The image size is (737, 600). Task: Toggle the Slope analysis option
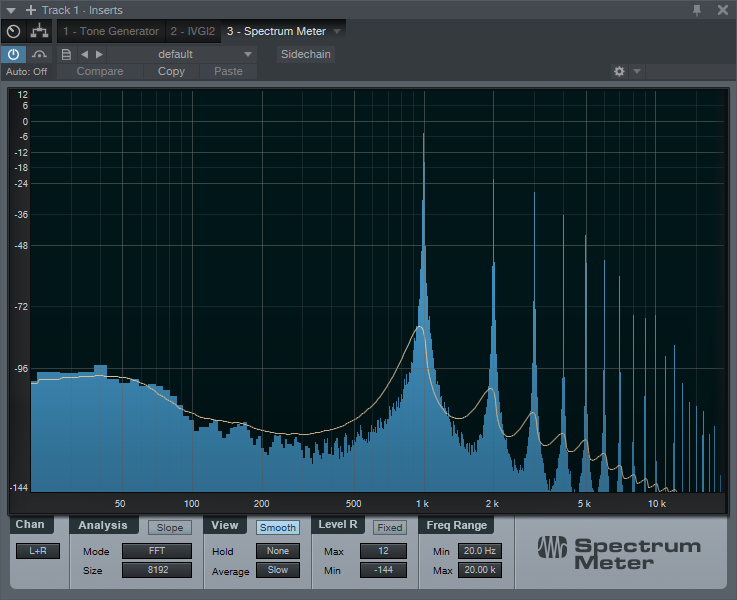click(170, 528)
